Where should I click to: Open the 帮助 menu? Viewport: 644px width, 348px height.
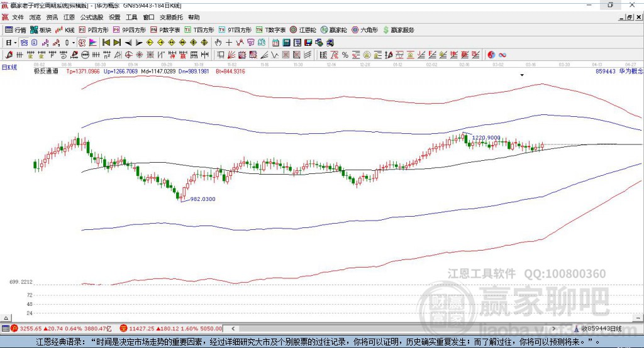click(x=194, y=17)
